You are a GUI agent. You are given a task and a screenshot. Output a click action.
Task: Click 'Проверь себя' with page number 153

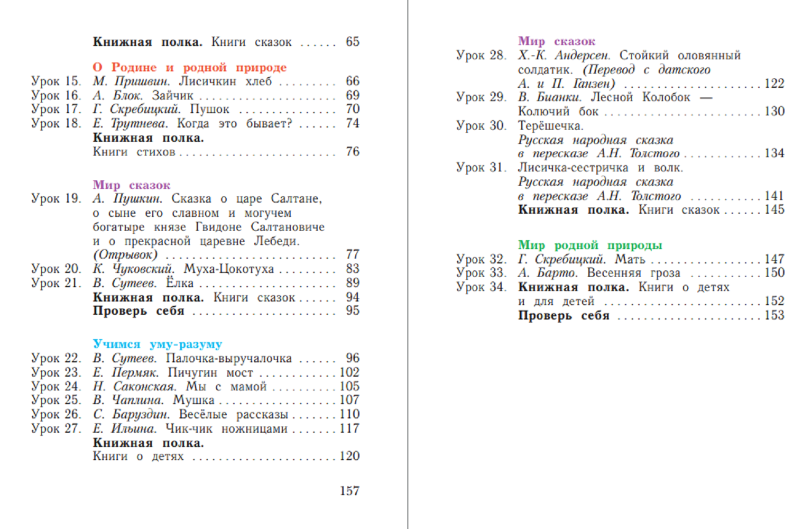click(x=651, y=316)
